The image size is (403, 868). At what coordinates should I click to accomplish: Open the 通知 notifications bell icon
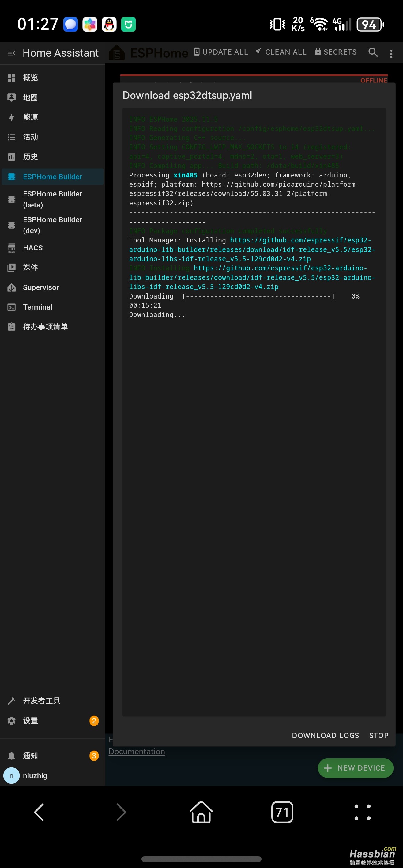coord(11,756)
